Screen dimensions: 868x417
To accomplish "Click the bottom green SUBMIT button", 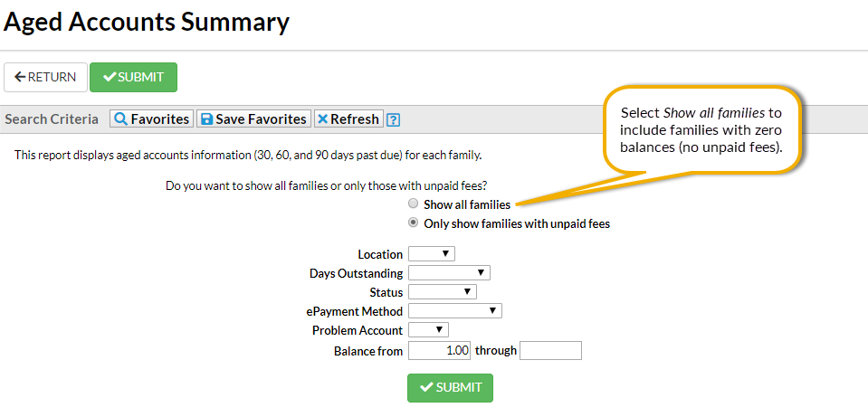I will (450, 387).
